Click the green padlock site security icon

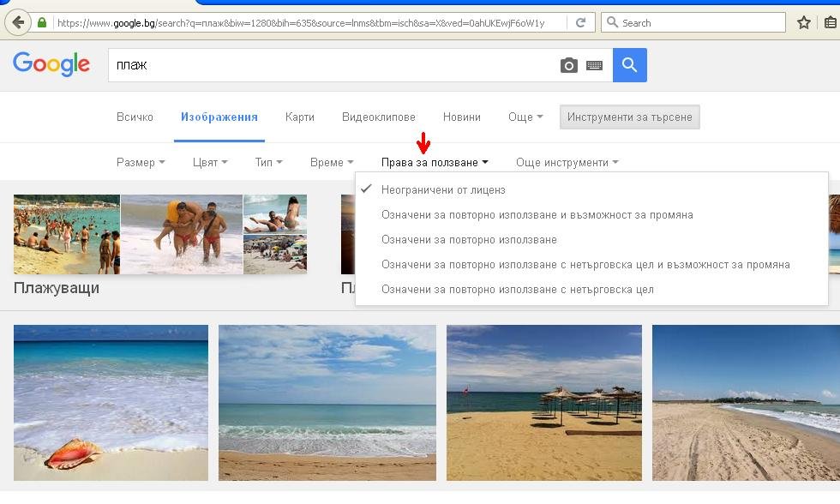tap(43, 23)
